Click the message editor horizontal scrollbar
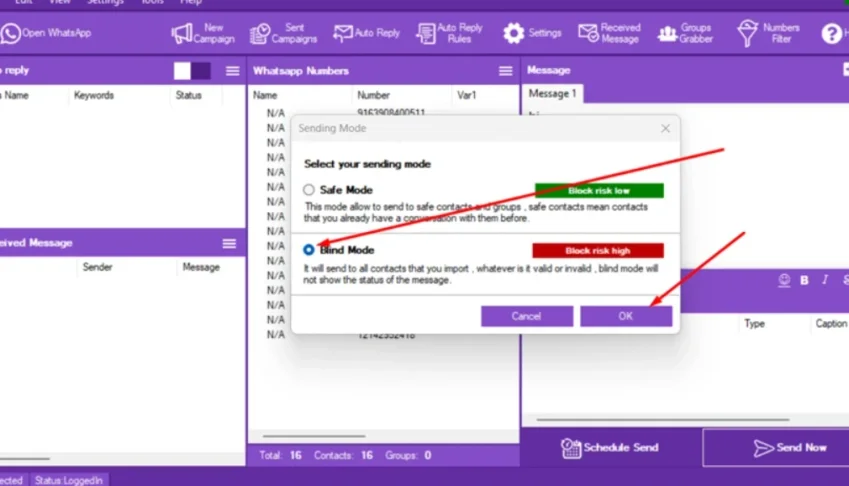Image resolution: width=849 pixels, height=486 pixels. point(663,419)
